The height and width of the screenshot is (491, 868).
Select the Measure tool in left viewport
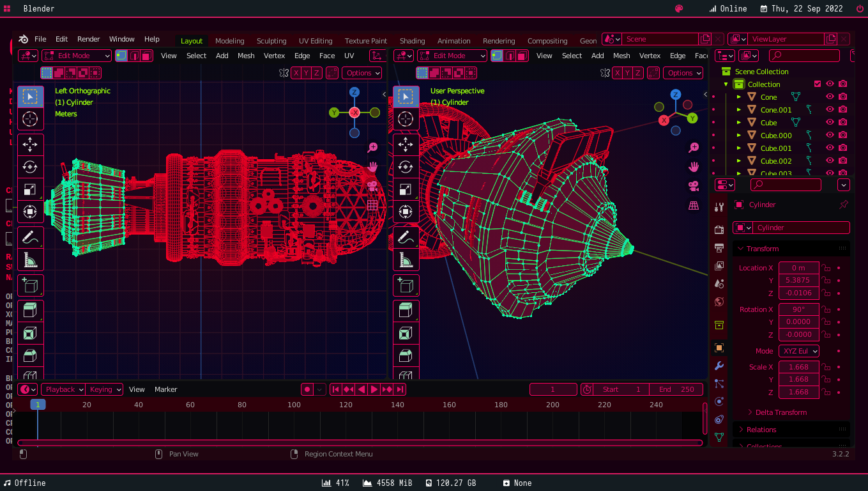(30, 260)
